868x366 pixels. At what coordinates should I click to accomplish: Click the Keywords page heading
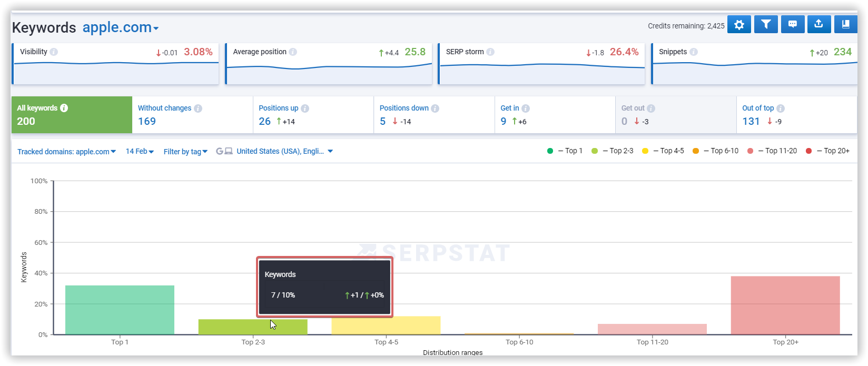[x=44, y=27]
